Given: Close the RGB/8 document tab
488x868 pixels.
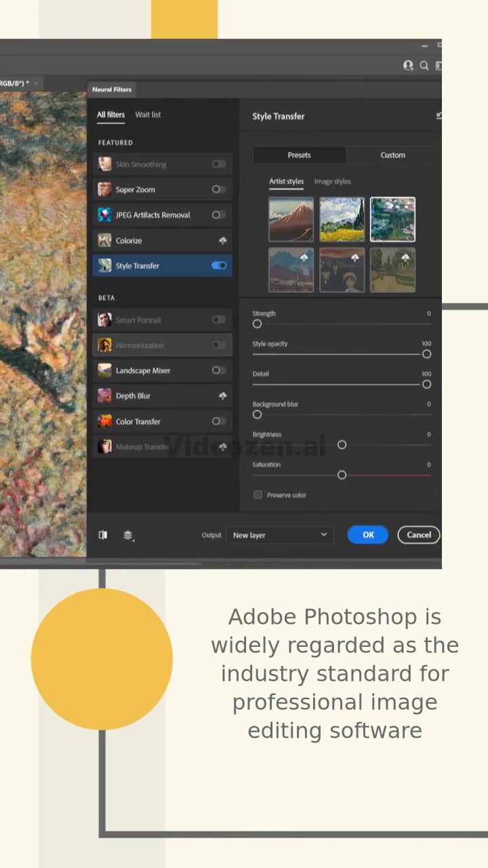Looking at the screenshot, I should (35, 83).
